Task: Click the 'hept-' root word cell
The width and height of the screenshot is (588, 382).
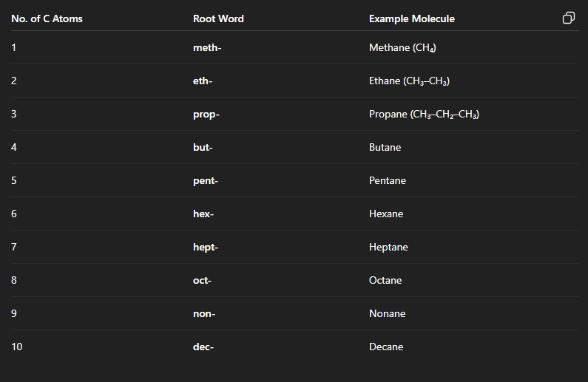Action: point(206,248)
